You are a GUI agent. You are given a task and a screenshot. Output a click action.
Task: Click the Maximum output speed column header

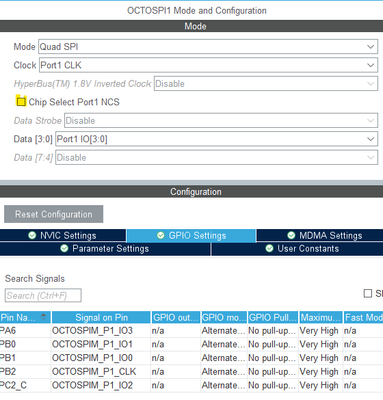coord(321,317)
